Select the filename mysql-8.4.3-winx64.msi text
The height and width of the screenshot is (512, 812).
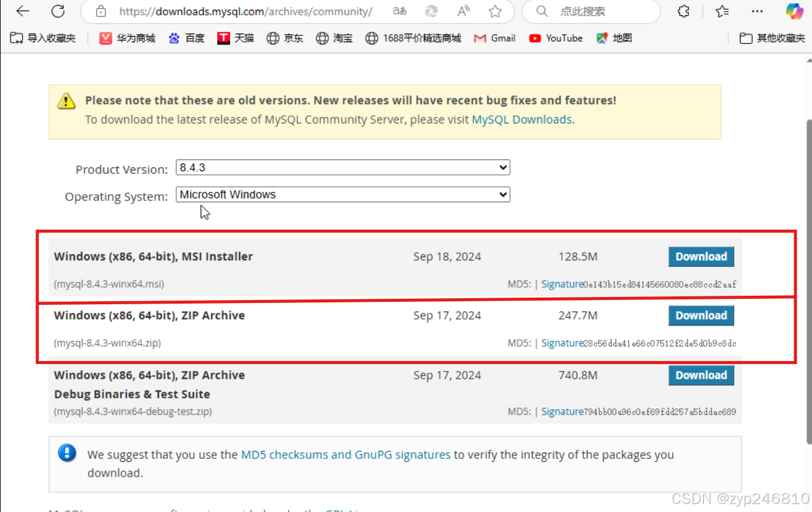click(109, 284)
